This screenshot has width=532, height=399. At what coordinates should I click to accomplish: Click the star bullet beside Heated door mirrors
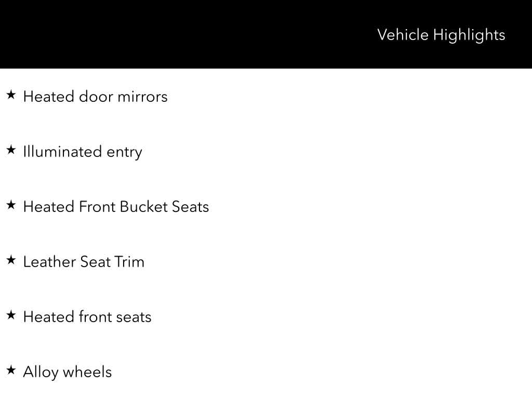(x=11, y=95)
